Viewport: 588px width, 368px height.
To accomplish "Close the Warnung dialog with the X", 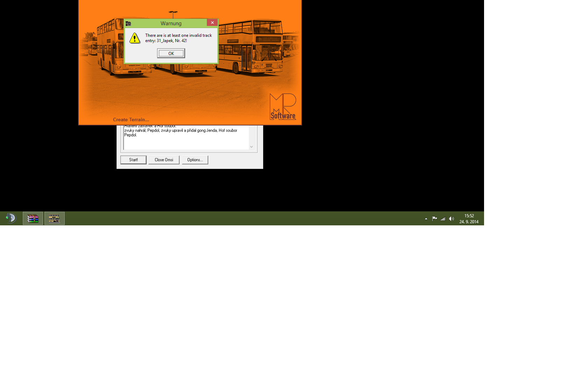I will tap(212, 23).
